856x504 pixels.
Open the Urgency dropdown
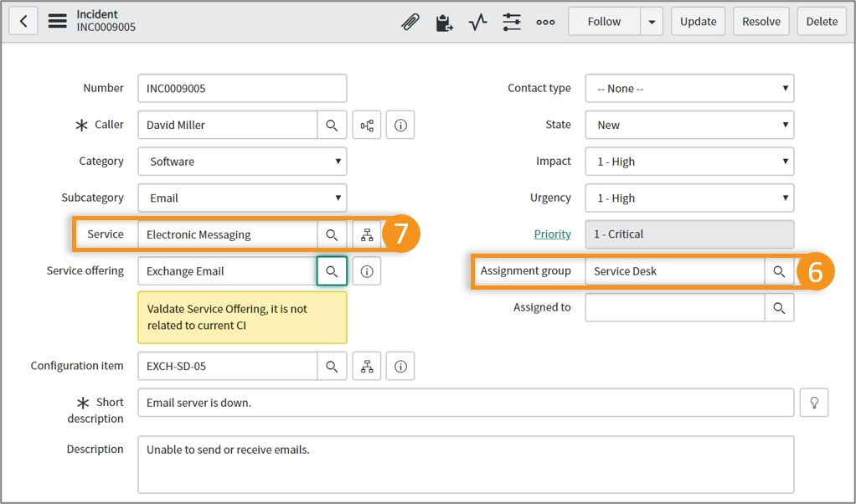click(x=689, y=198)
